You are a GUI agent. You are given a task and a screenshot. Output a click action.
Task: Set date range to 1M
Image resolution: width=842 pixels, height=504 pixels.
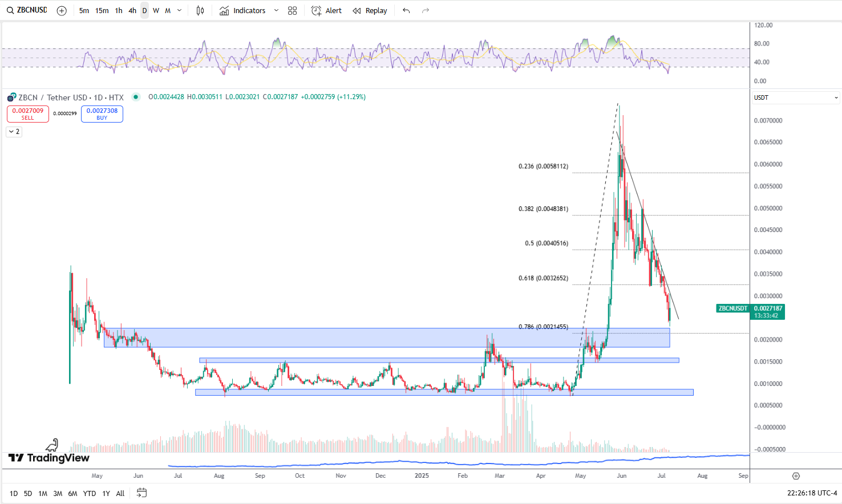[x=43, y=494]
